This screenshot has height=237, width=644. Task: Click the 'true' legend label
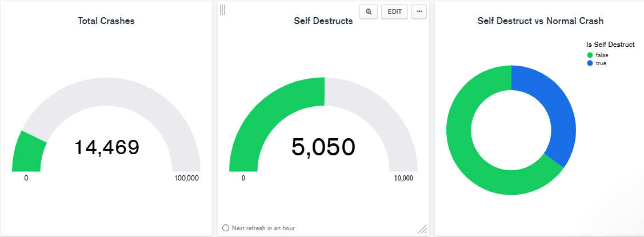[x=601, y=63]
